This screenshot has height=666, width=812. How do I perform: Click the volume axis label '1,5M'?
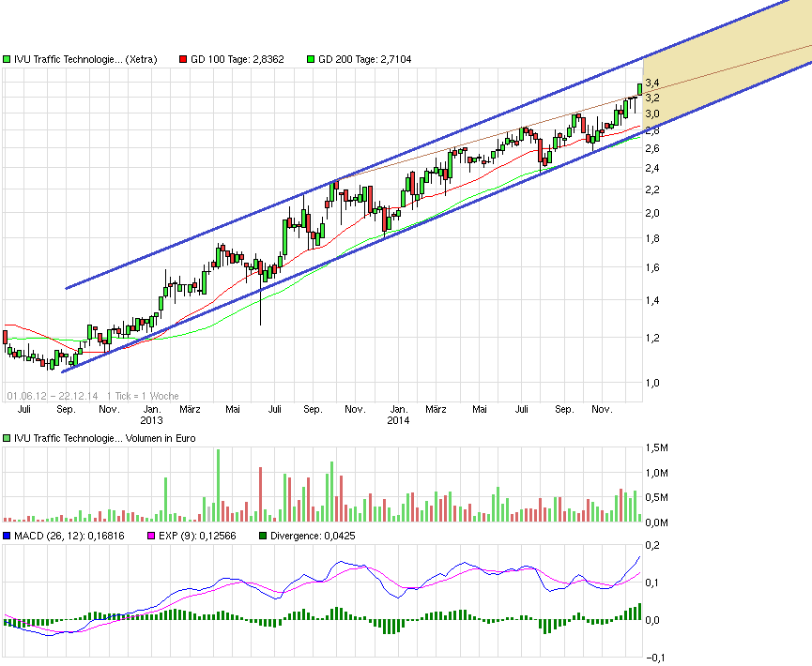[x=657, y=448]
